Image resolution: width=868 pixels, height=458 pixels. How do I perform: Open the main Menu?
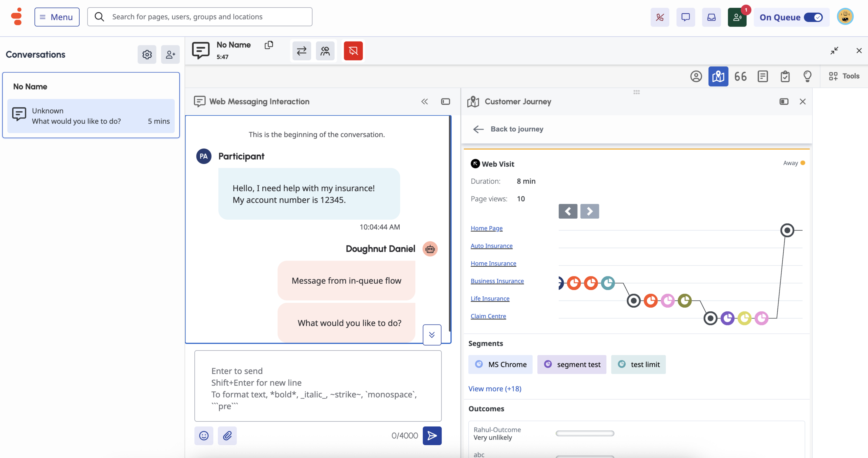point(57,17)
